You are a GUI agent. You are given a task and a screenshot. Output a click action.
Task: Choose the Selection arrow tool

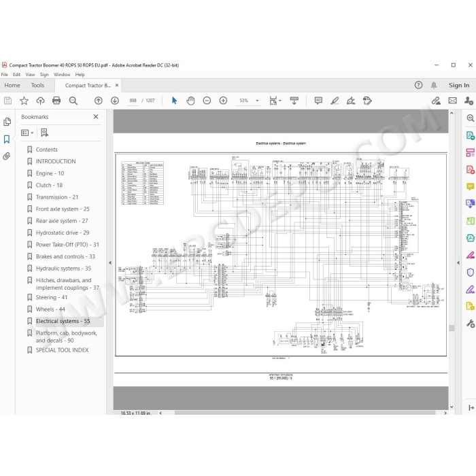pyautogui.click(x=174, y=101)
